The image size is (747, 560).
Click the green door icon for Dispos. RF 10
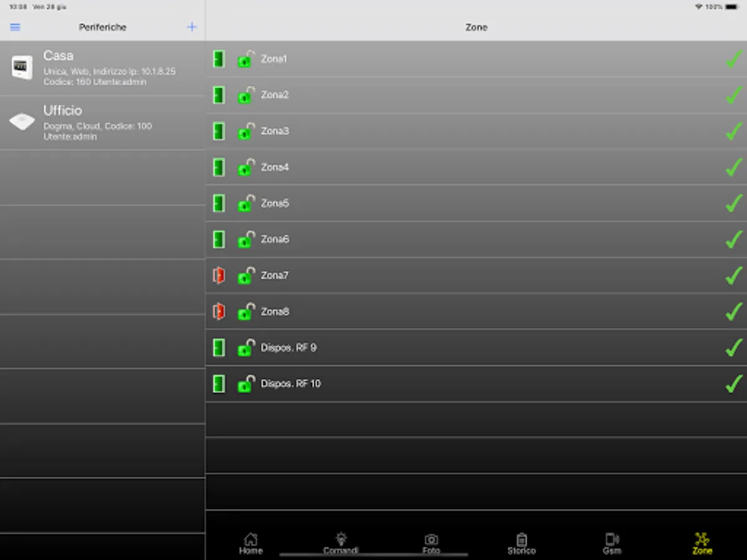point(218,384)
